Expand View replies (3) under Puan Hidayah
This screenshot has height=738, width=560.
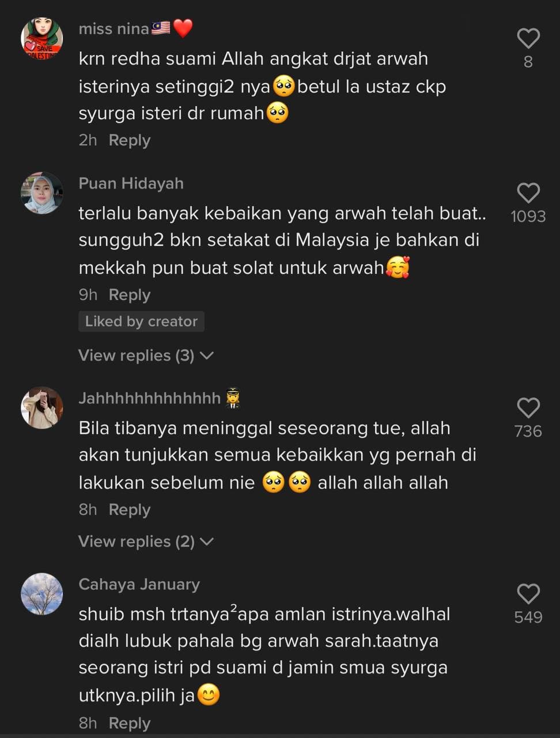tap(146, 356)
